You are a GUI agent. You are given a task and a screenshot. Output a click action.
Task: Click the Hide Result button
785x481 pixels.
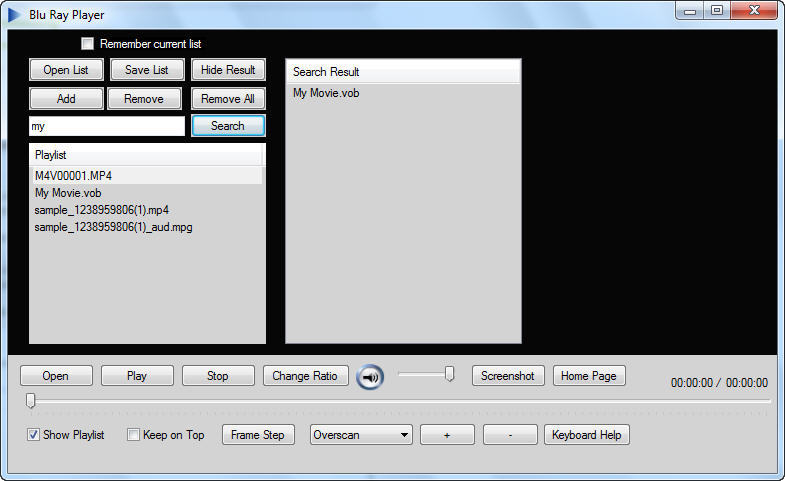[228, 70]
